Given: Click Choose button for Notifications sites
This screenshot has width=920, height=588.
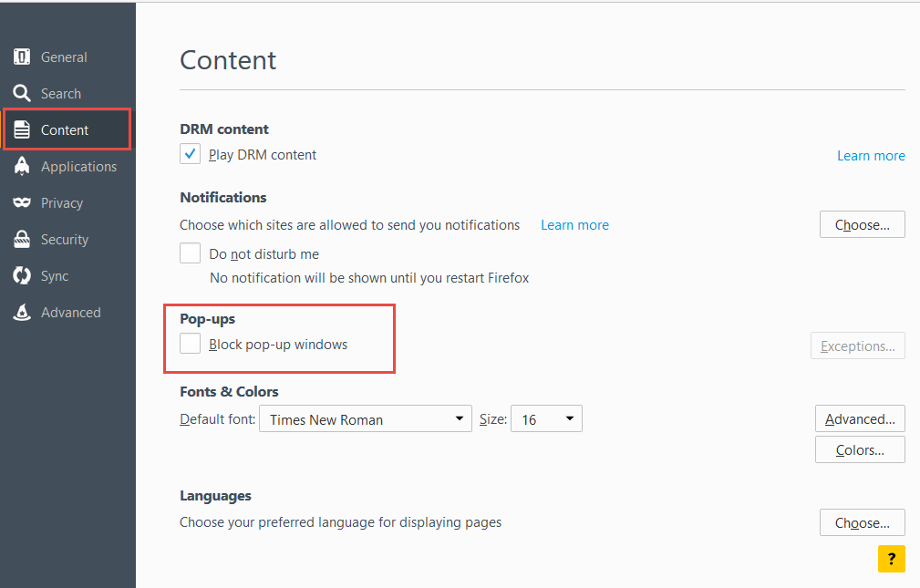Looking at the screenshot, I should [x=862, y=224].
